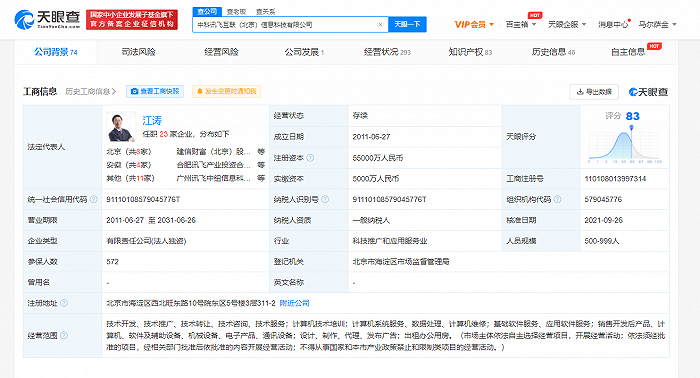This screenshot has width=700, height=378.
Task: Click the 查看工商快照 button
Action: tap(155, 91)
